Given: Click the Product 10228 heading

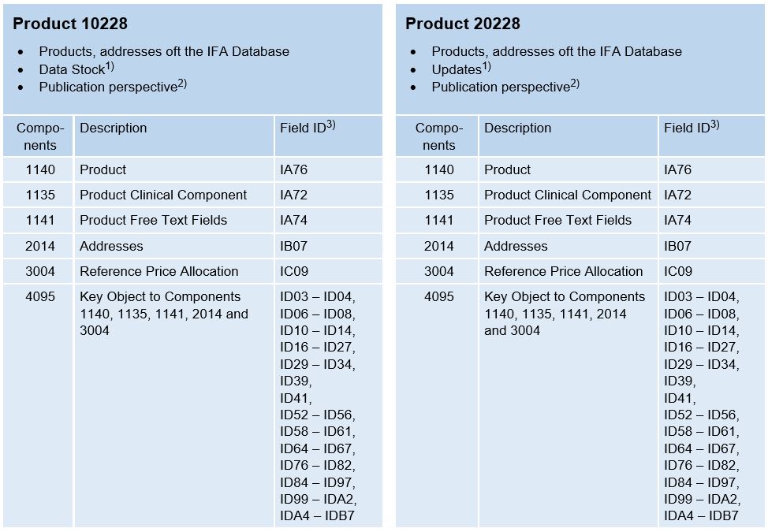Looking at the screenshot, I should pos(70,24).
